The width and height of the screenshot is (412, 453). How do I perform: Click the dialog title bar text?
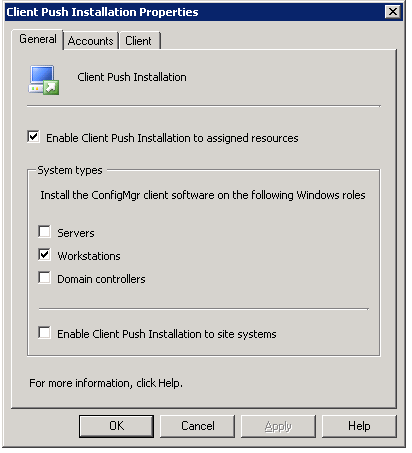tap(102, 12)
